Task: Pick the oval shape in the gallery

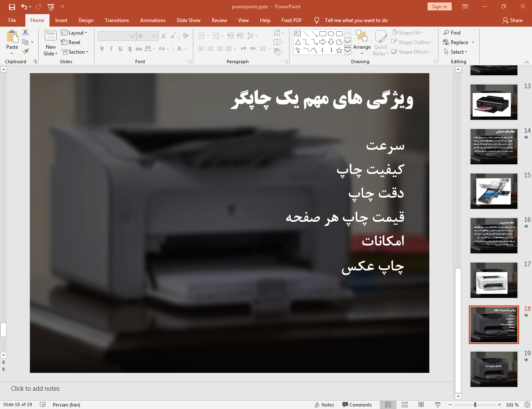Action: pyautogui.click(x=331, y=34)
